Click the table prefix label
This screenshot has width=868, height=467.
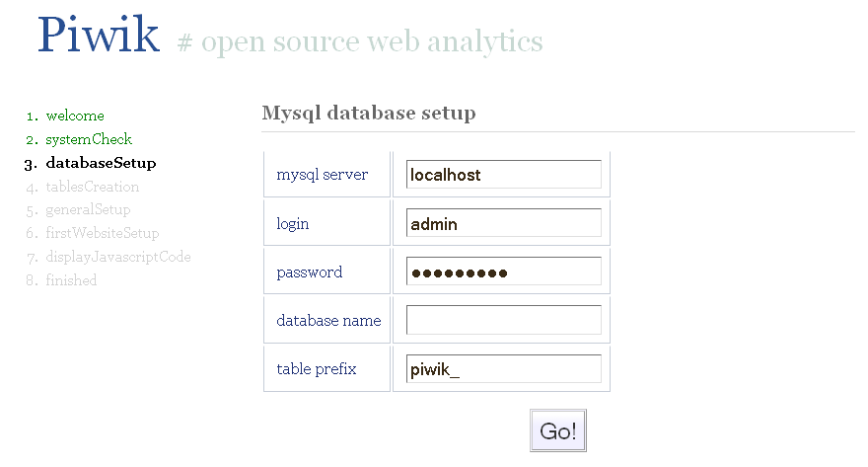tap(316, 369)
